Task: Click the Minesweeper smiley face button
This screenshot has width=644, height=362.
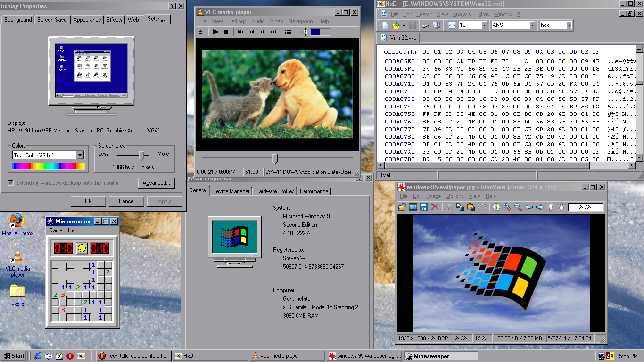Action: click(x=82, y=248)
